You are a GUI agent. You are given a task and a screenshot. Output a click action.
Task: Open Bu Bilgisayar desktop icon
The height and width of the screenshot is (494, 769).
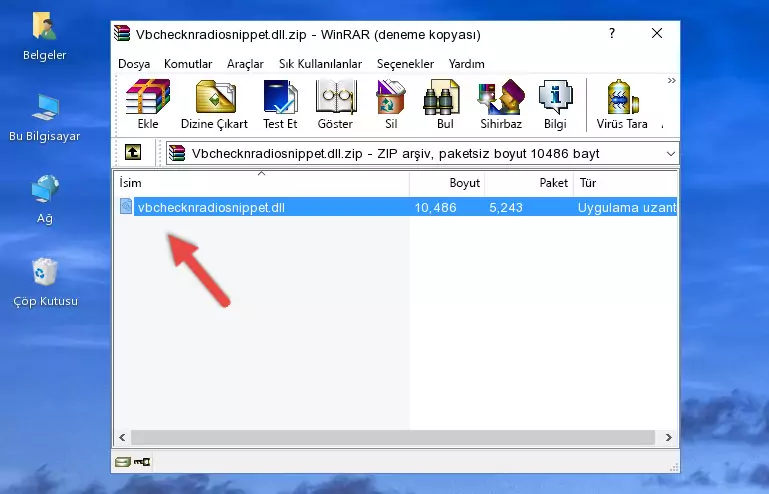(45, 118)
